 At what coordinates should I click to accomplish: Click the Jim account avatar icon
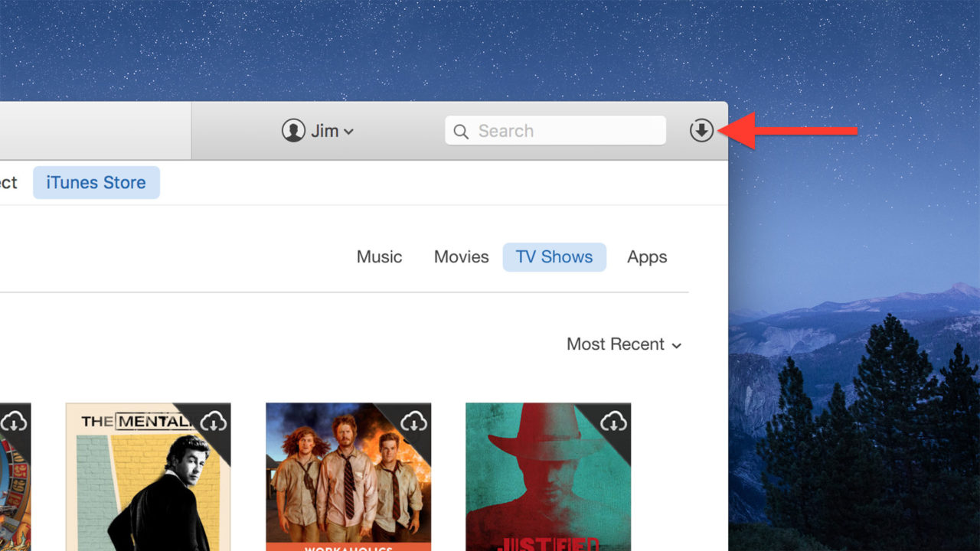coord(293,131)
